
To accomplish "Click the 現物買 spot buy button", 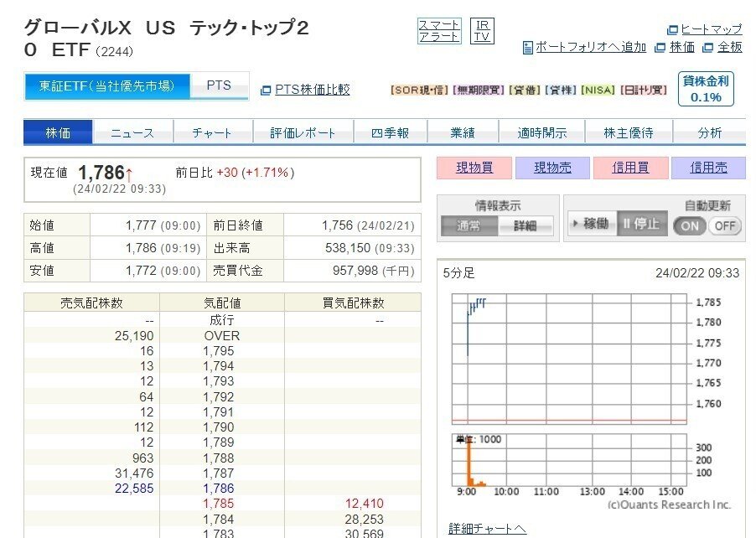I will (474, 168).
